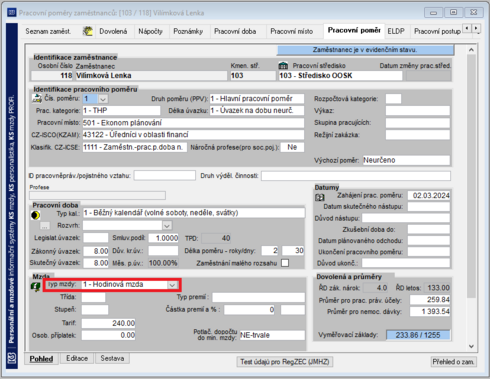This screenshot has width=490, height=379.
Task: Click the Typ kal. field
Action: (194, 213)
